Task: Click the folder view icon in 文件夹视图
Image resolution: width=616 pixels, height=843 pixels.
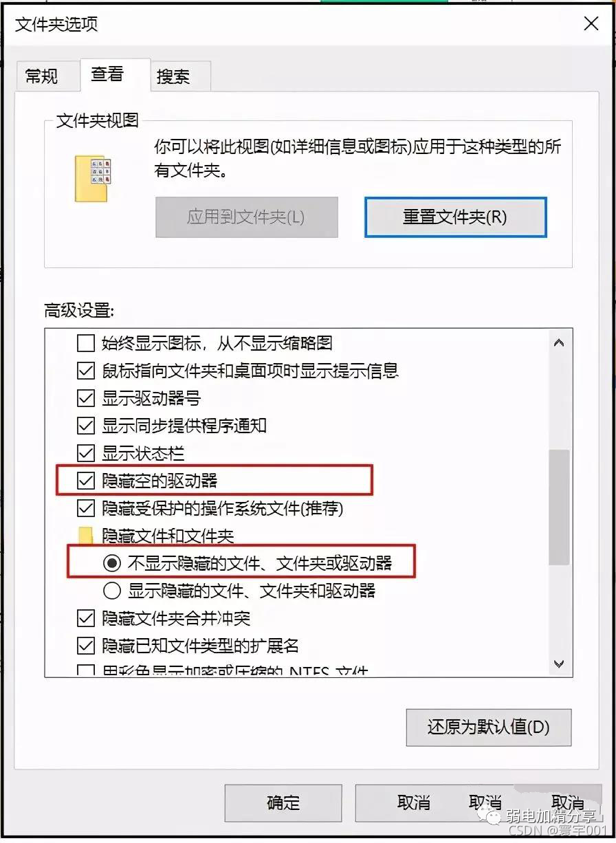Action: 91,179
